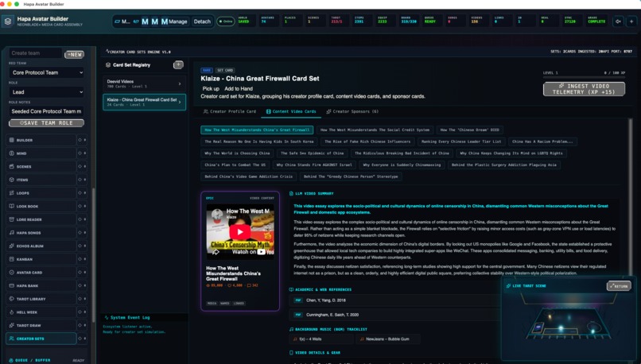Select Ranking Every Chinese Leader Tier List chip
The height and width of the screenshot is (364, 641).
(461, 141)
